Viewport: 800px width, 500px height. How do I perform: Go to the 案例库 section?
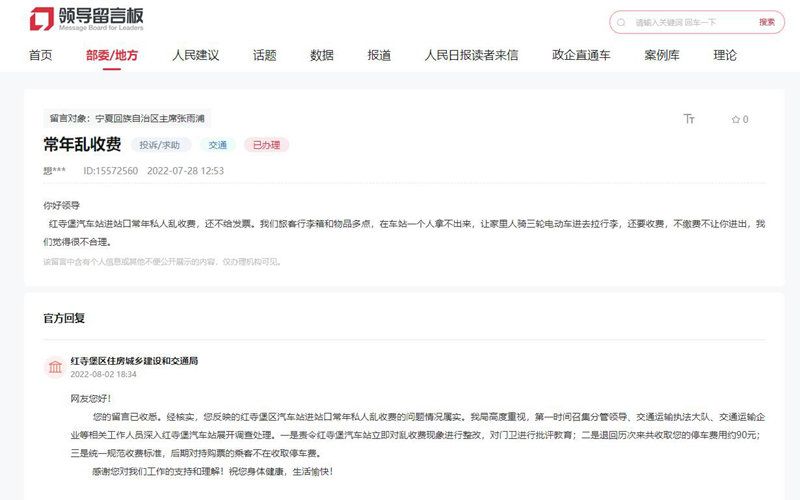pos(662,56)
